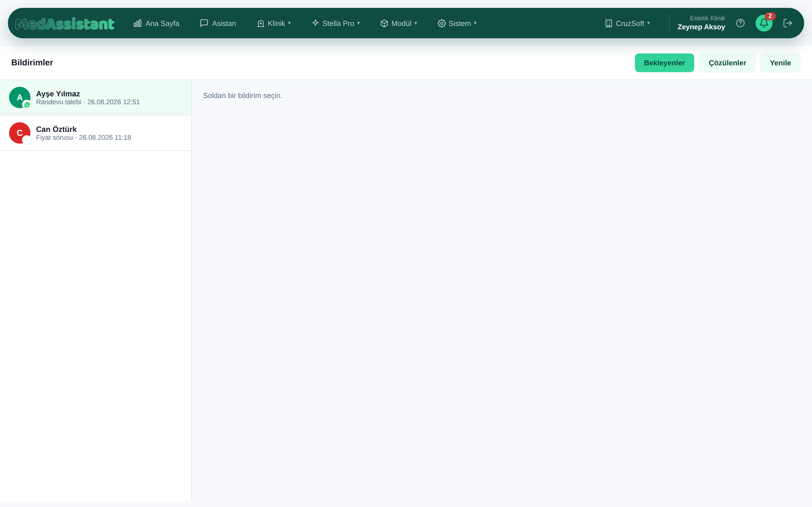Click the help question mark icon
This screenshot has width=812, height=507.
tap(740, 23)
